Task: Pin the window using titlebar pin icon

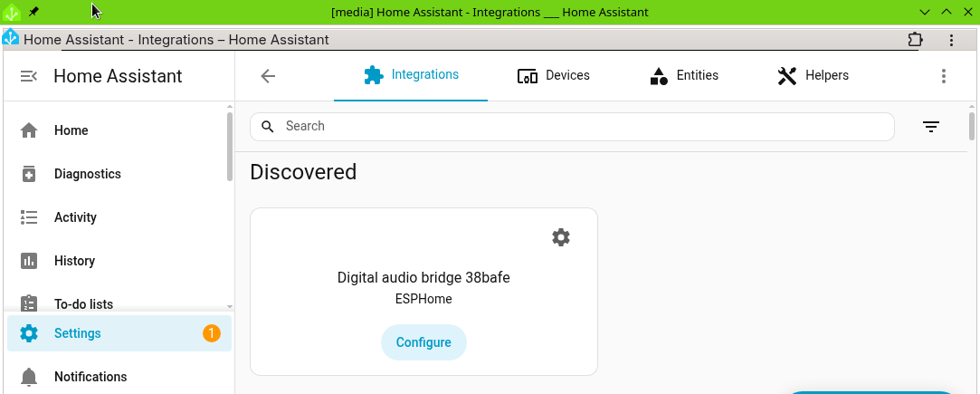Action: click(33, 12)
